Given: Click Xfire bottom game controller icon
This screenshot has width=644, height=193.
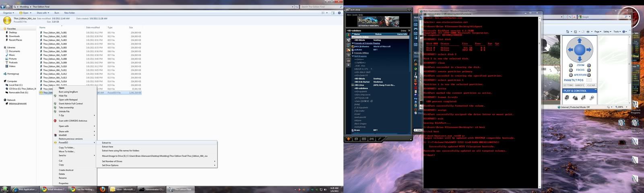Looking at the screenshot, I should [372, 139].
